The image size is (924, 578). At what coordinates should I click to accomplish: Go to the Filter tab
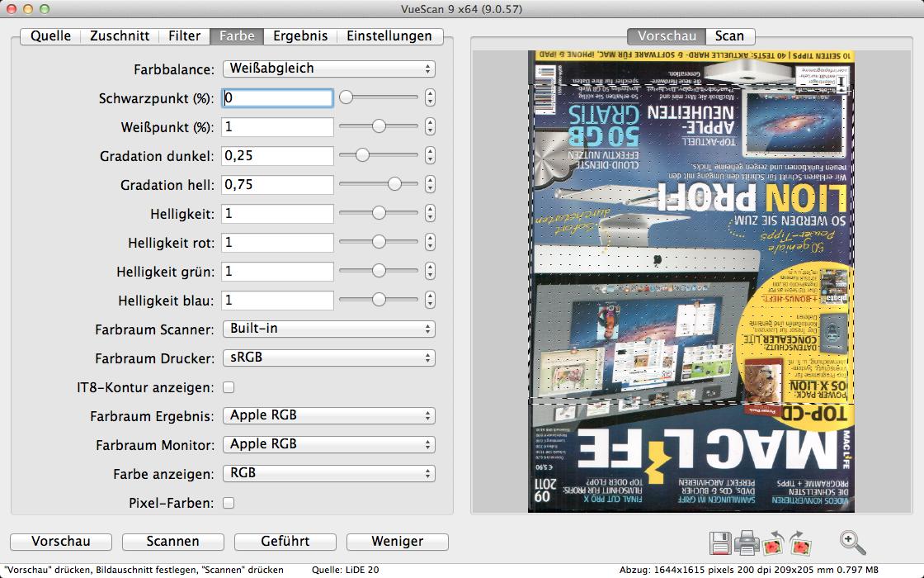(185, 36)
